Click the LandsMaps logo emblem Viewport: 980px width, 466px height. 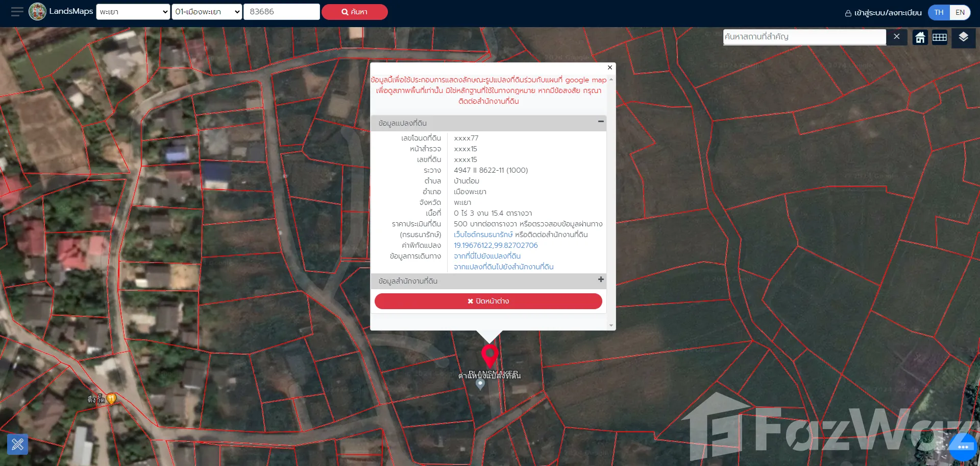pyautogui.click(x=37, y=11)
